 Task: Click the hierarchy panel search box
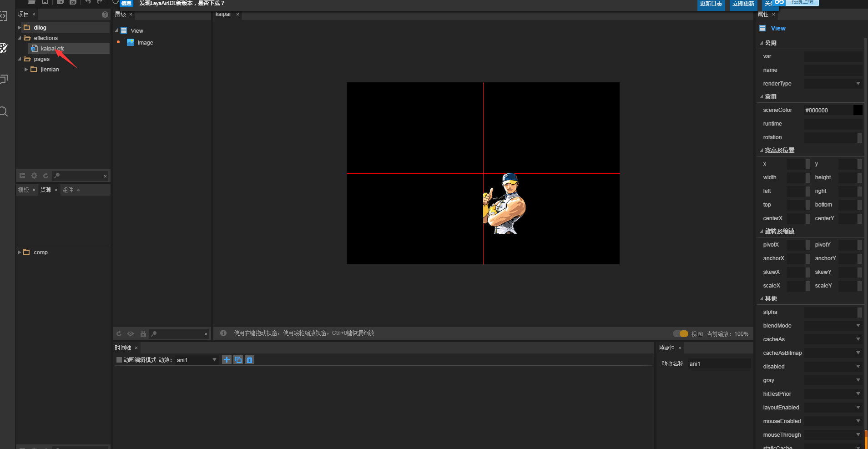179,334
